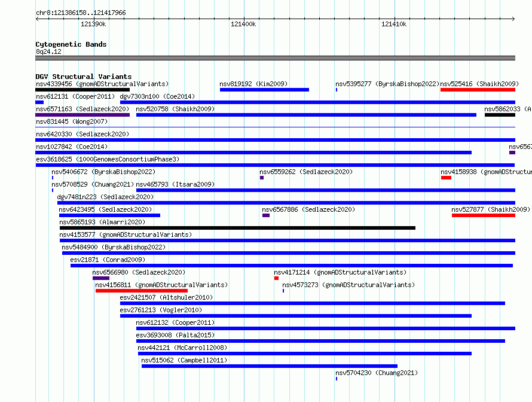This screenshot has width=532, height=402.
Task: Select nsv6567886 (Sedlazeck2020) label
Action: pos(308,209)
